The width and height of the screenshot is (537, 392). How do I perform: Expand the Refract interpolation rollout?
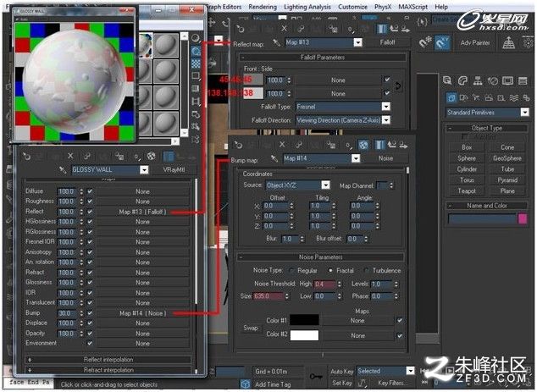[108, 370]
